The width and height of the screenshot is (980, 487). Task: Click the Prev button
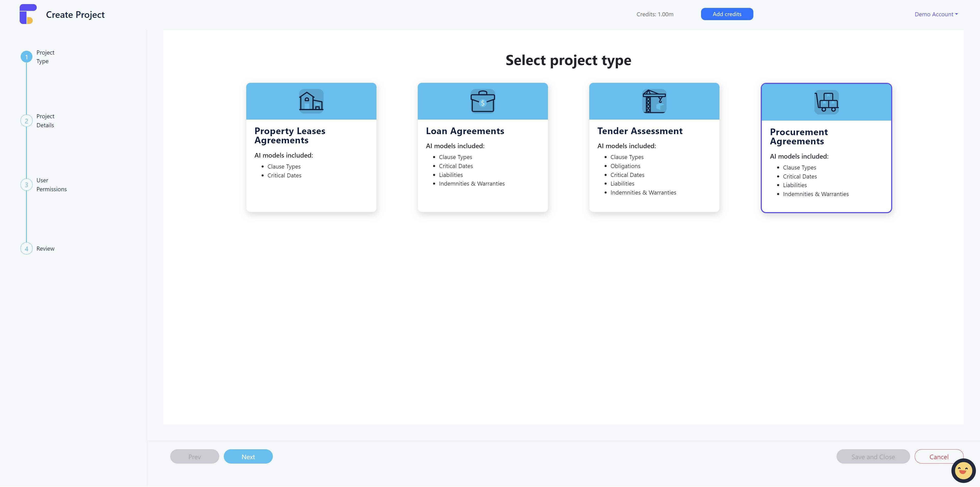pyautogui.click(x=194, y=457)
